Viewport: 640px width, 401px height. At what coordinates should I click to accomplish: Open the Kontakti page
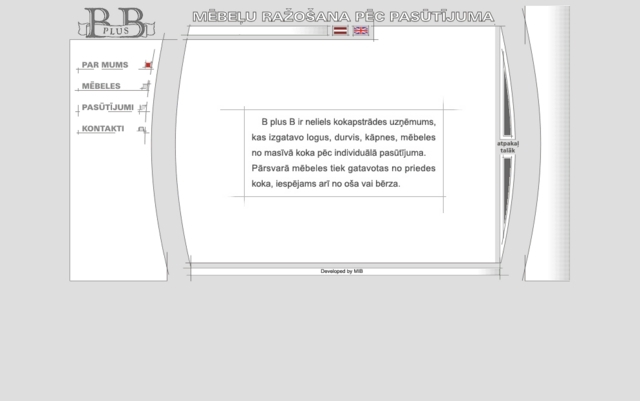tap(103, 128)
